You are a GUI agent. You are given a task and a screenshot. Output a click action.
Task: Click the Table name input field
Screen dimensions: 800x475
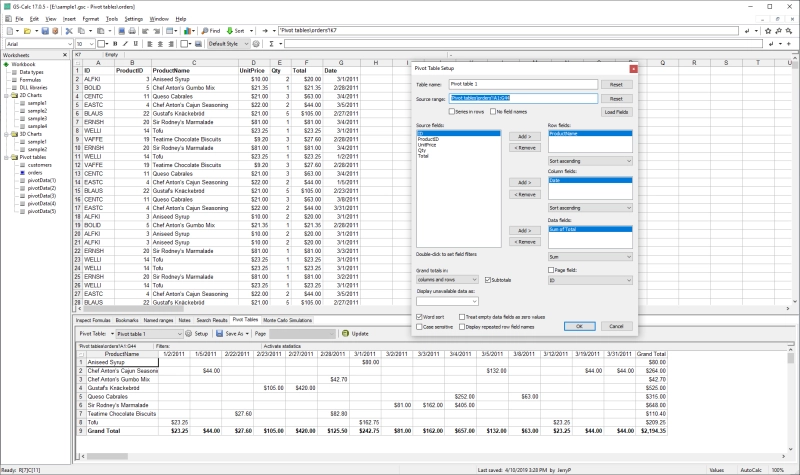click(x=523, y=84)
